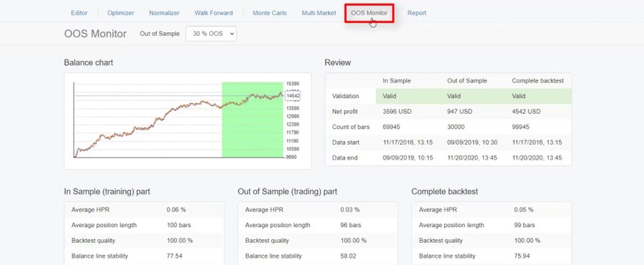This screenshot has height=265, width=644.
Task: Click Out of Sample Balance line stability row
Action: tap(318, 256)
